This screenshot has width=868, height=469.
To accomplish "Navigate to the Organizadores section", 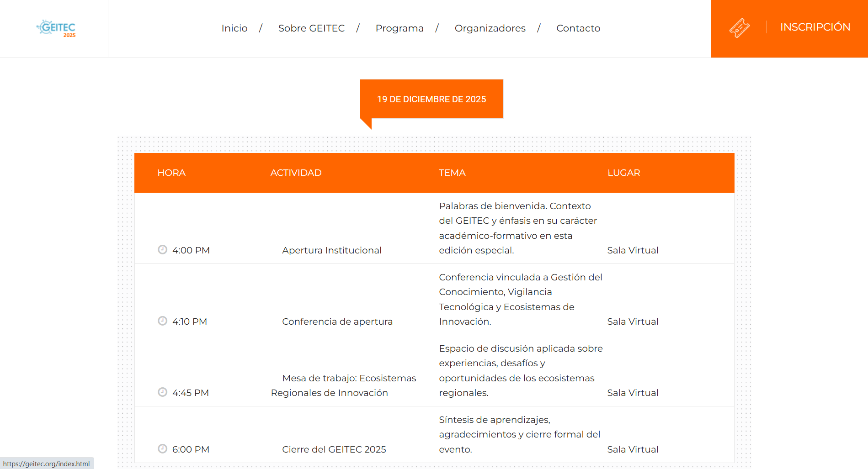I will click(490, 28).
